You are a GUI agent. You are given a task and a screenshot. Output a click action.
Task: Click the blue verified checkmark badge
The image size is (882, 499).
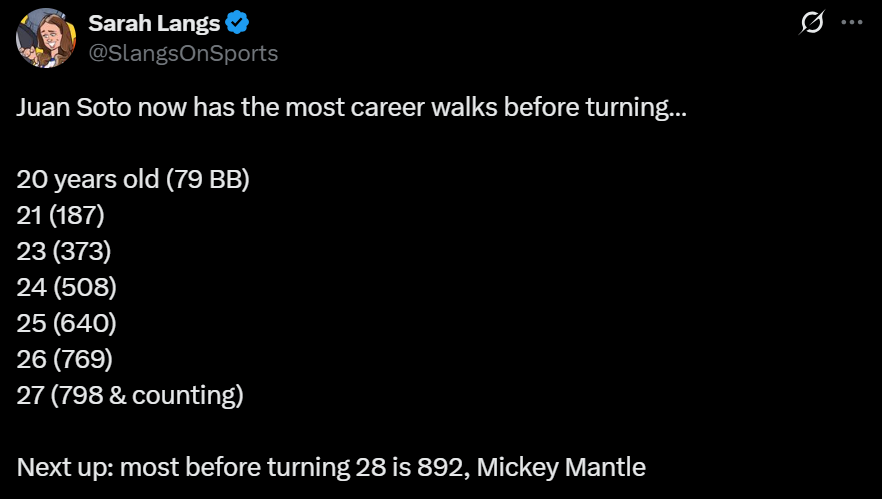(x=237, y=23)
